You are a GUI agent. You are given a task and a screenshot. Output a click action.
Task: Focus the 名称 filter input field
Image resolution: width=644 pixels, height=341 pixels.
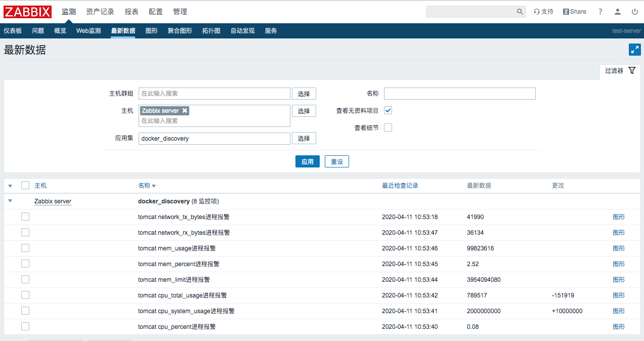(460, 94)
